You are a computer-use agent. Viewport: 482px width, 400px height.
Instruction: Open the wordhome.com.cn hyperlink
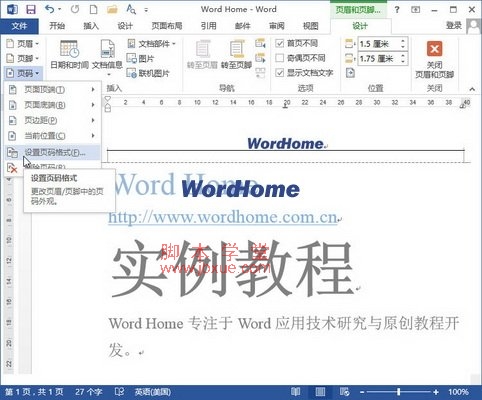pos(223,218)
